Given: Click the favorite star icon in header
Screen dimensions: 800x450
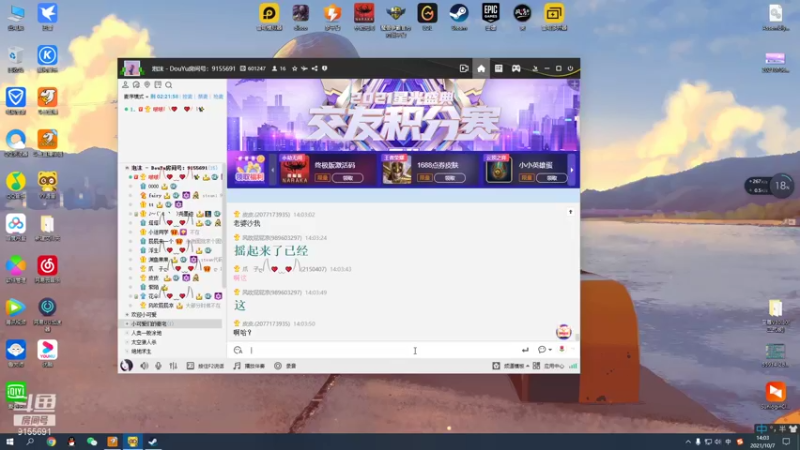Looking at the screenshot, I should [294, 68].
